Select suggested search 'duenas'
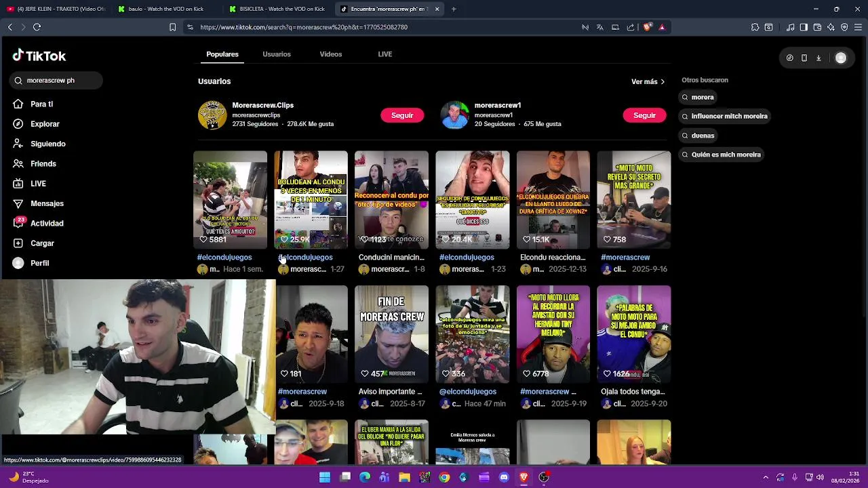Screen dimensions: 868x488 [698, 136]
